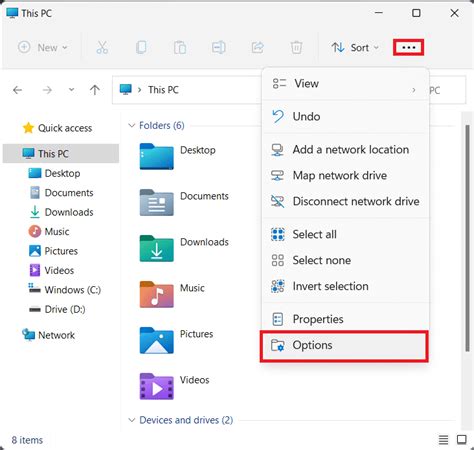Open the Sort dropdown

click(x=355, y=48)
